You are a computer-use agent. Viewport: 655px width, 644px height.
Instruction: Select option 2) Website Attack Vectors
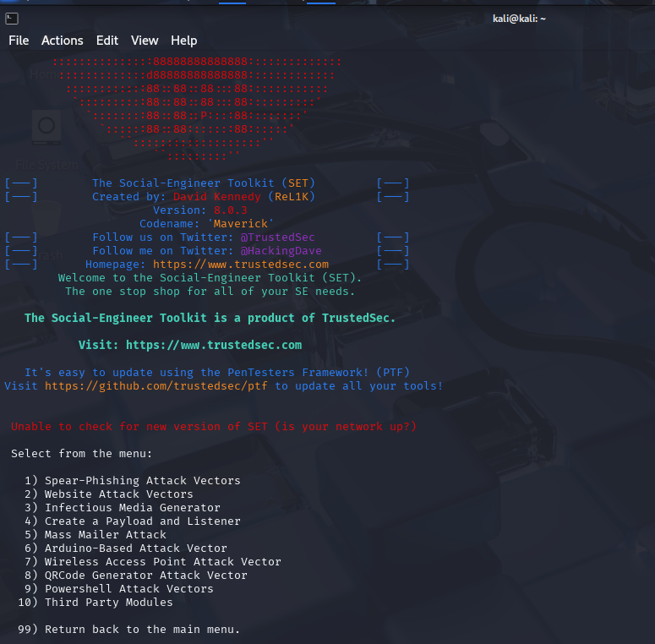(x=109, y=494)
